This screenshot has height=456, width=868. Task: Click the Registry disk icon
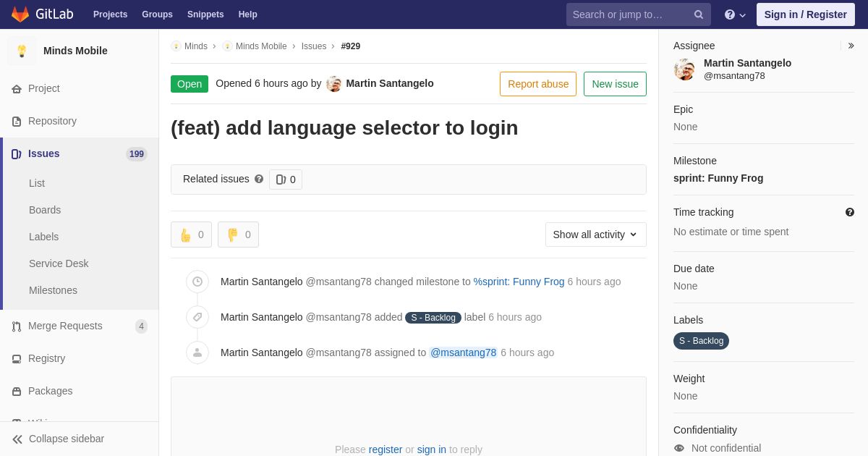(x=17, y=359)
